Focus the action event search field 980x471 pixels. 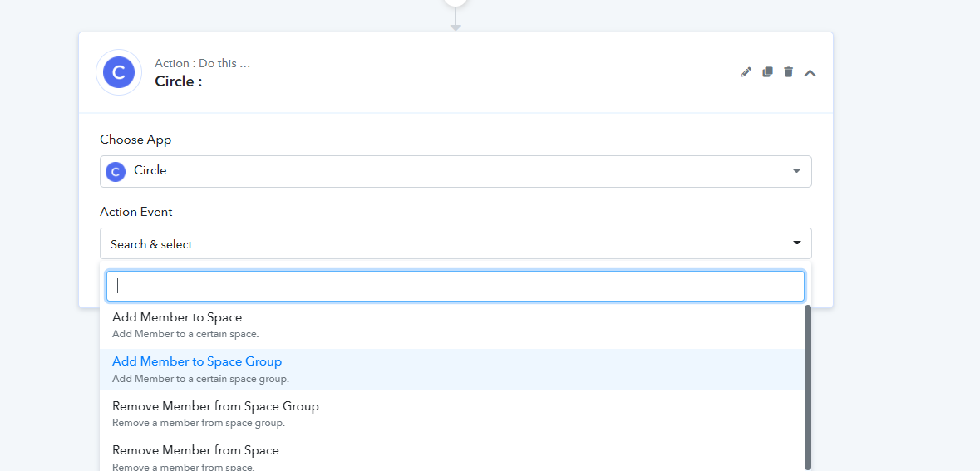pos(455,286)
